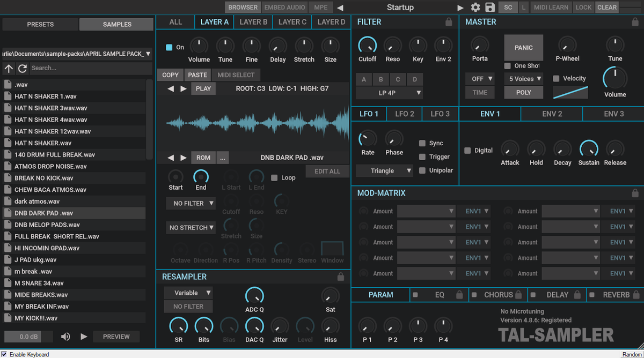The height and width of the screenshot is (358, 644).
Task: Tick the Enable Keyboard checkbox
Action: (4, 354)
